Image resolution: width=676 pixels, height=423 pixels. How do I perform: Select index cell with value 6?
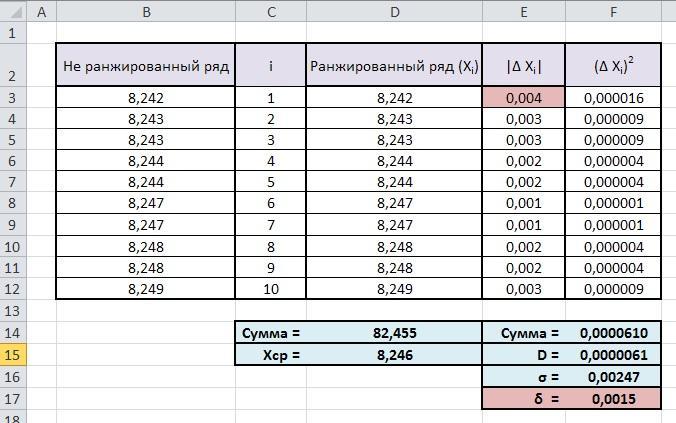coord(271,203)
